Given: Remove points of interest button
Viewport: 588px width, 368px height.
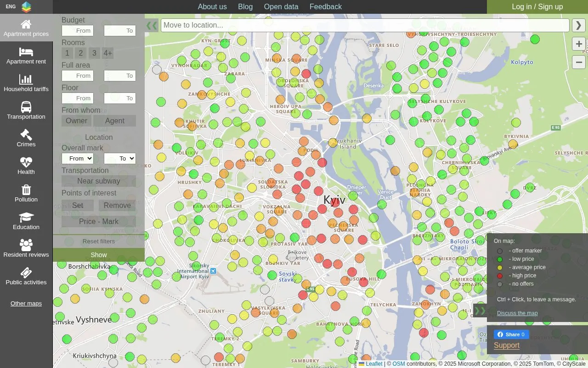Looking at the screenshot, I should (117, 206).
